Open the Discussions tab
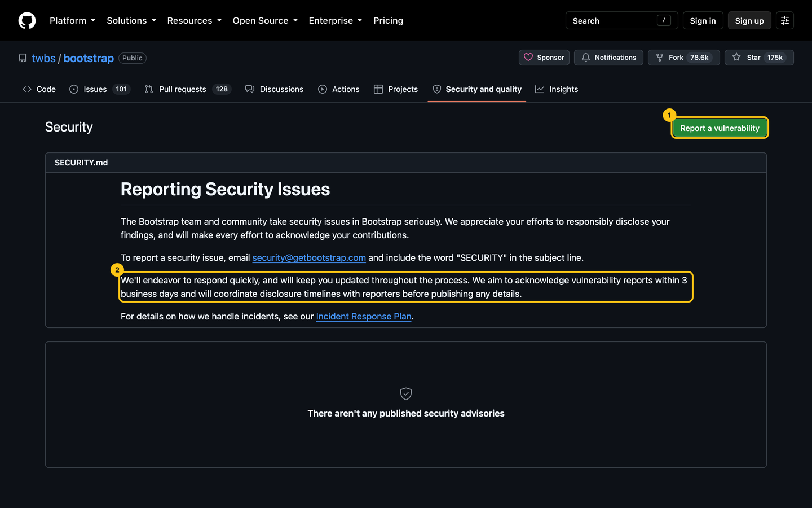 pyautogui.click(x=274, y=89)
